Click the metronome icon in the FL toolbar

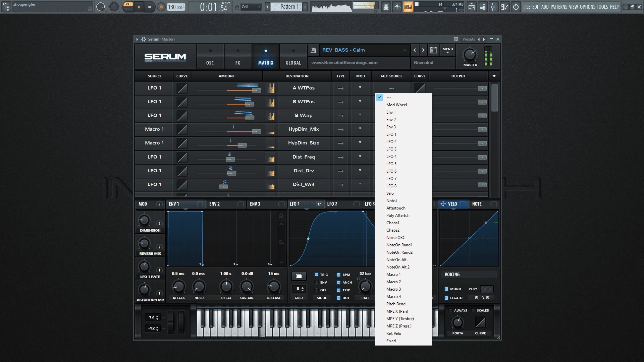tap(386, 7)
